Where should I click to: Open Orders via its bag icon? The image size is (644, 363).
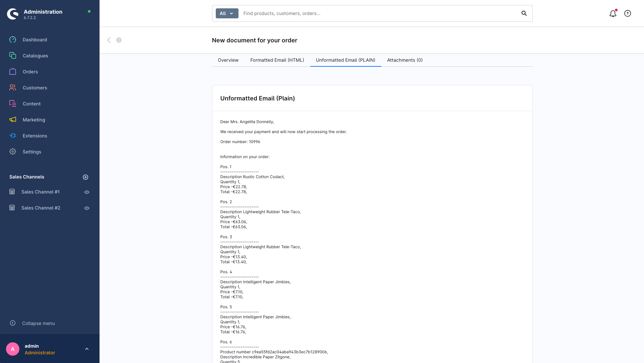(x=13, y=72)
